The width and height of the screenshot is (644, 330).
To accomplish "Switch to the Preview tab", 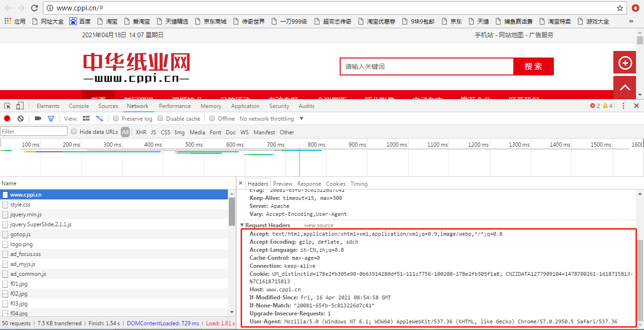I will [283, 184].
